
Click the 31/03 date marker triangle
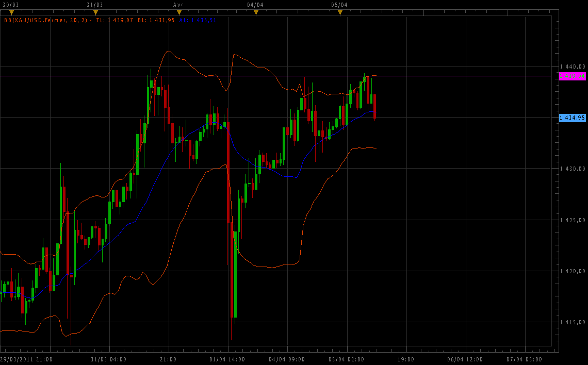click(95, 12)
